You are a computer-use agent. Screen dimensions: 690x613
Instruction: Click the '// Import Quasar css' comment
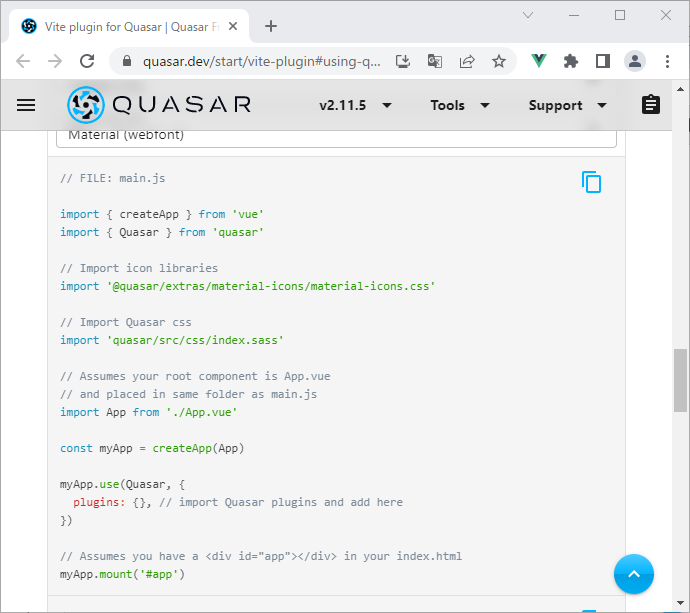pos(126,322)
